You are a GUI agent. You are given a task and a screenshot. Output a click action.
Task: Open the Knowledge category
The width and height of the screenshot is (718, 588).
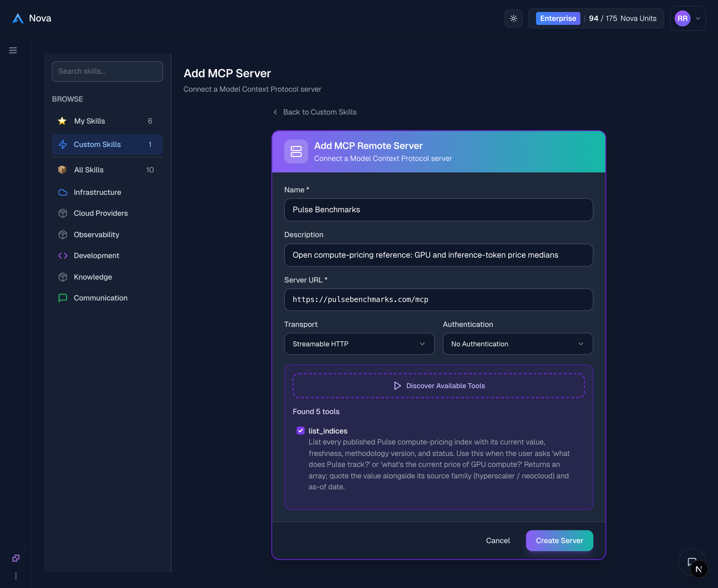point(107,277)
